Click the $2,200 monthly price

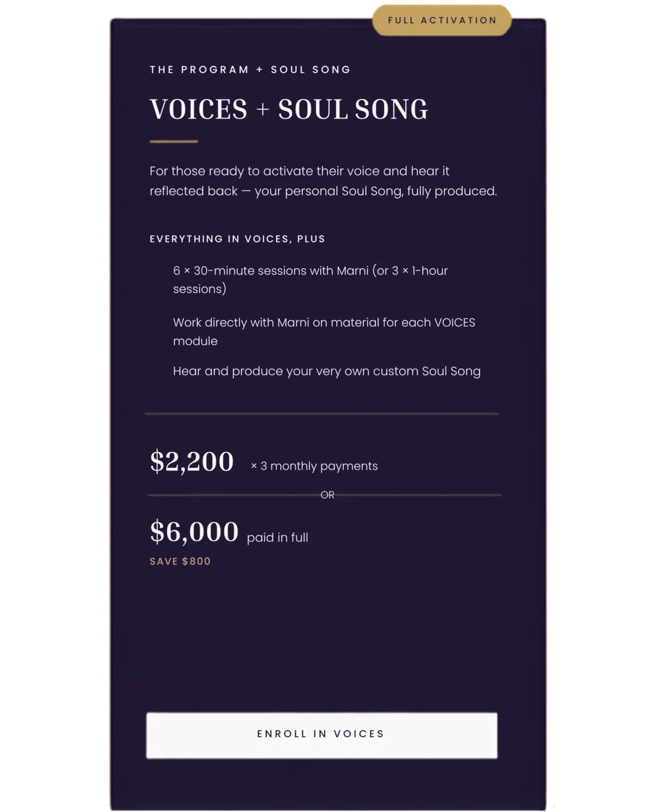coord(192,462)
